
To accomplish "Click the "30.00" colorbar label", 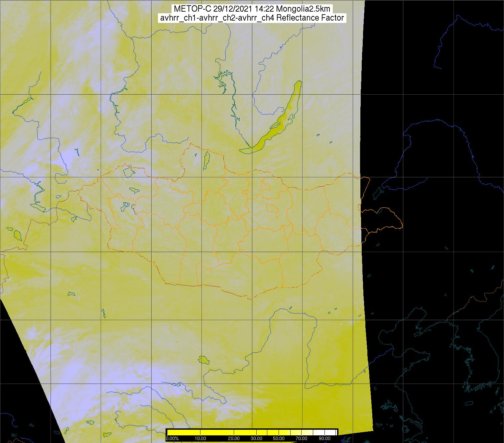I will click(256, 438).
